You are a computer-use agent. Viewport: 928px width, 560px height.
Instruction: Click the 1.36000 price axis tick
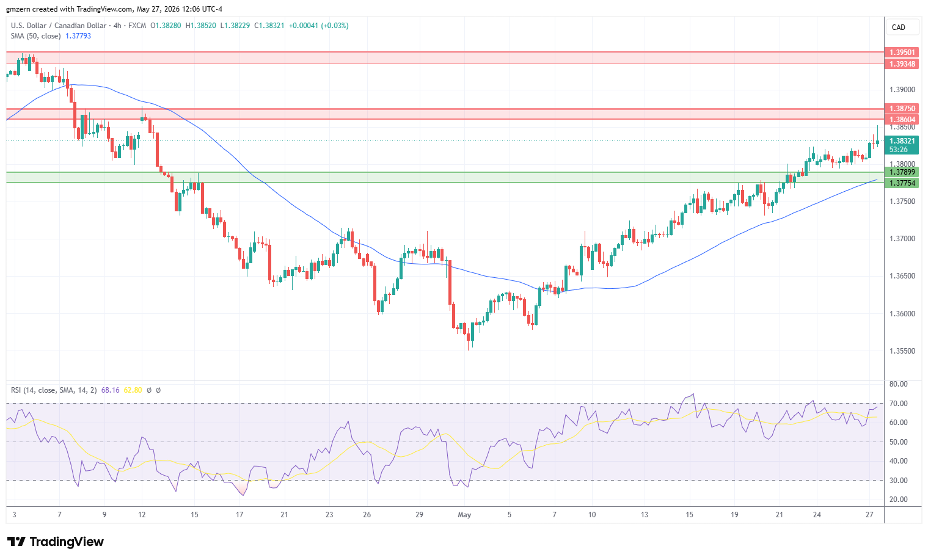coord(902,314)
